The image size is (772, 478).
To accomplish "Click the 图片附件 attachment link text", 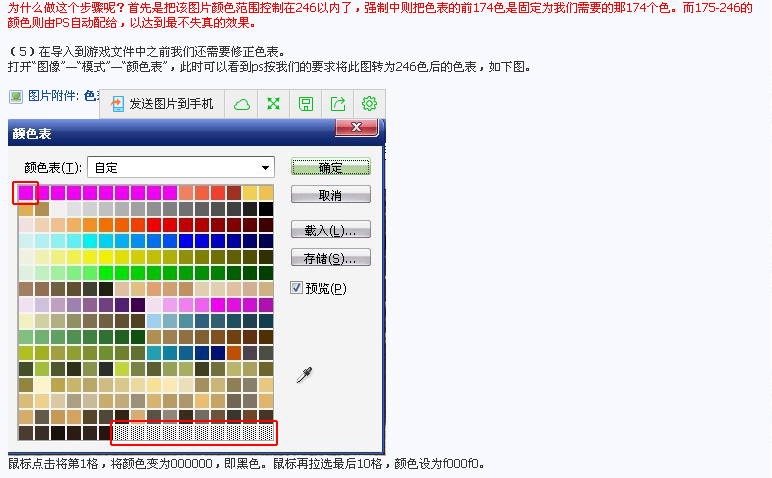I will coord(51,97).
